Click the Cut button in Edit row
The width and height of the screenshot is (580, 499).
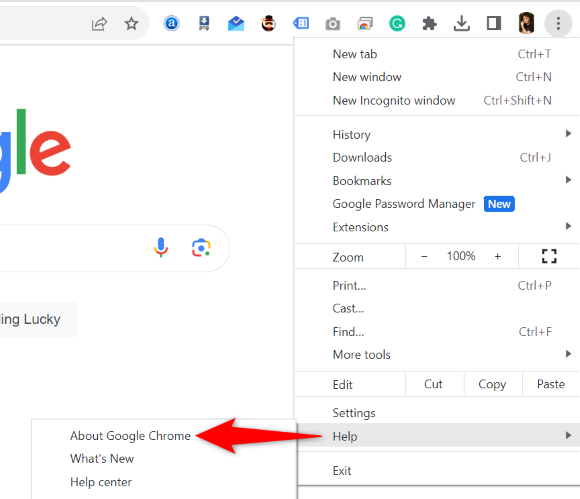point(434,384)
